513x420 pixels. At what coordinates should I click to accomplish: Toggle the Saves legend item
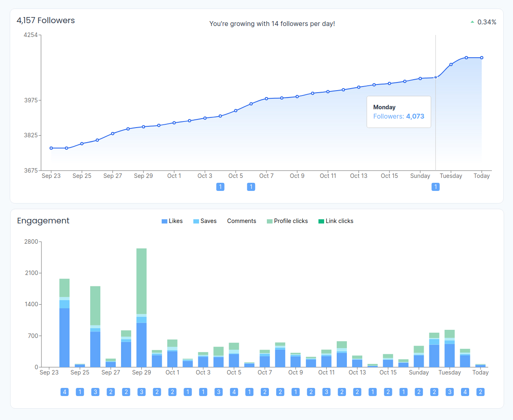click(x=205, y=221)
